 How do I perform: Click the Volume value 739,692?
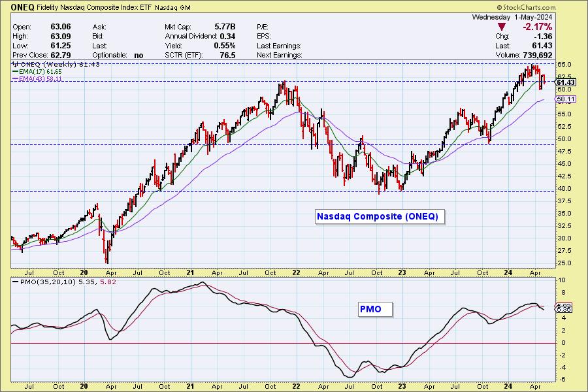pos(536,55)
